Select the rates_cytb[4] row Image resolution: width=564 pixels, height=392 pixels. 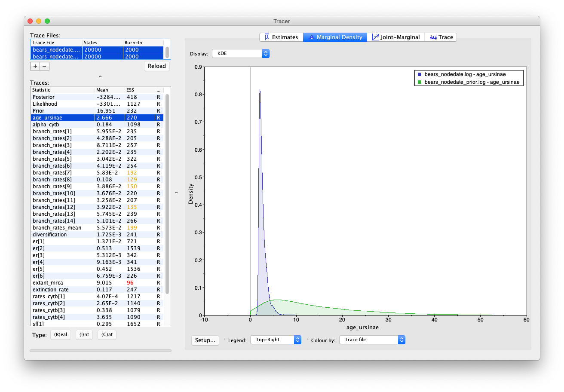pos(97,317)
